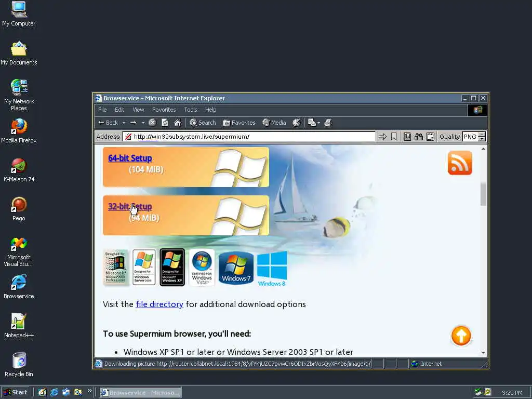
Task: Select the Notepad++ desktop shortcut
Action: click(x=19, y=326)
